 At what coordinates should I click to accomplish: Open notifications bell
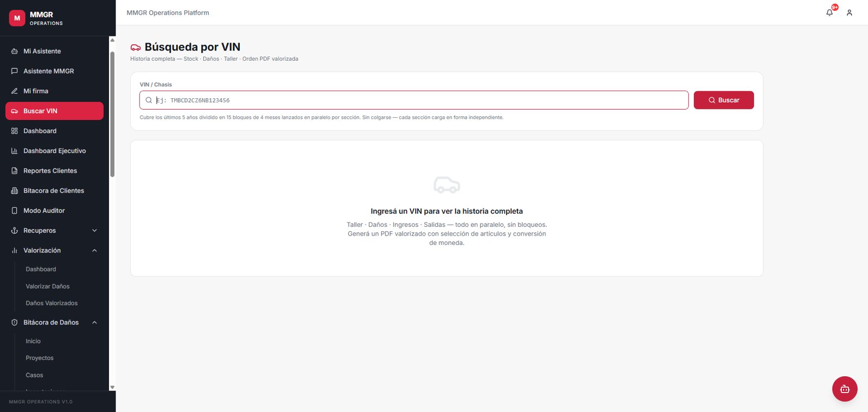[829, 12]
